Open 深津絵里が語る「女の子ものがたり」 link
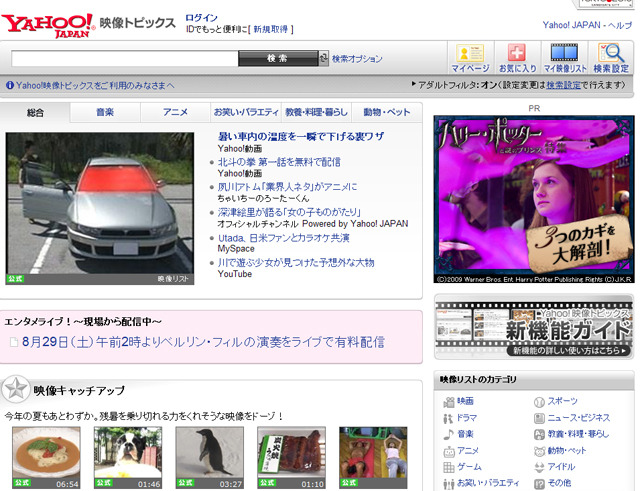Screen dimensions: 640x491 (x=289, y=212)
